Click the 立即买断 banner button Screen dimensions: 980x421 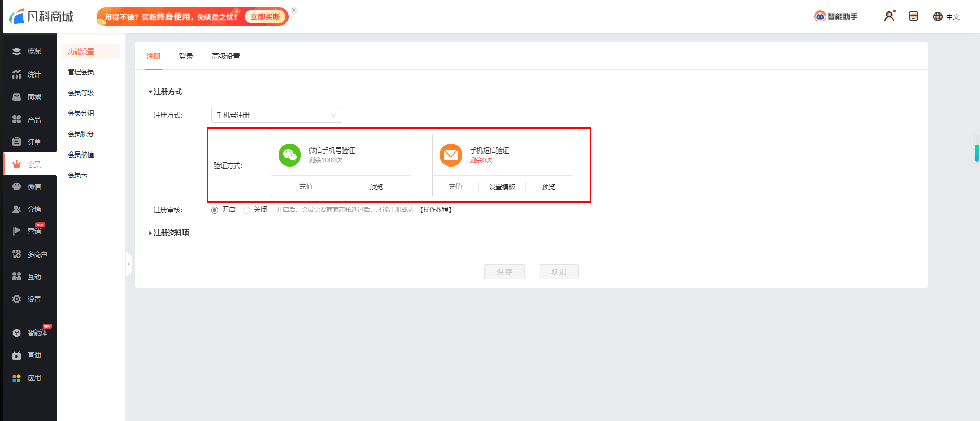pyautogui.click(x=265, y=17)
